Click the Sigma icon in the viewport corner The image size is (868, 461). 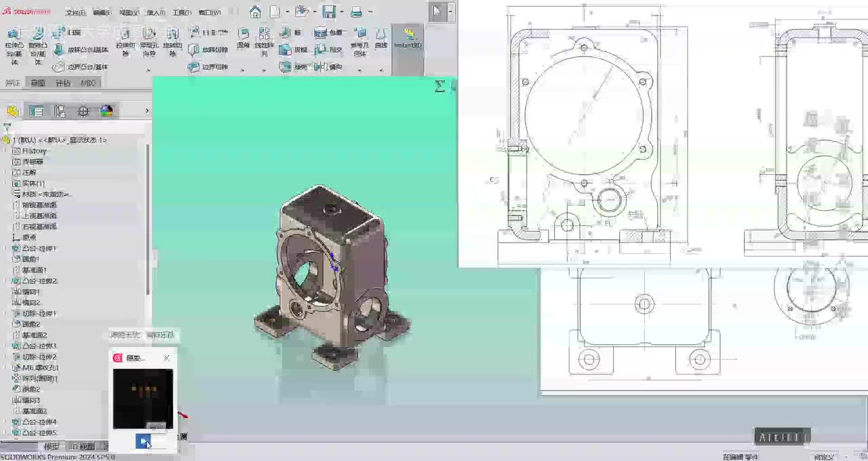pyautogui.click(x=439, y=85)
